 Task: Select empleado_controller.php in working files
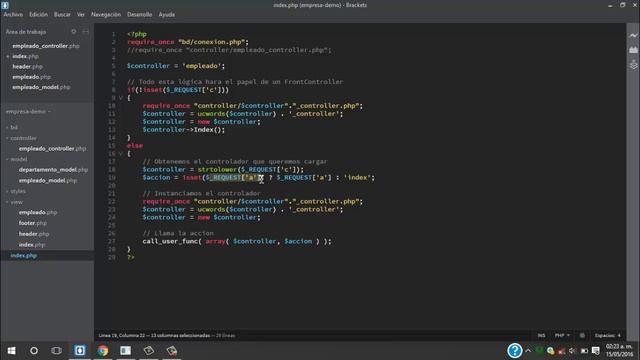coord(46,46)
